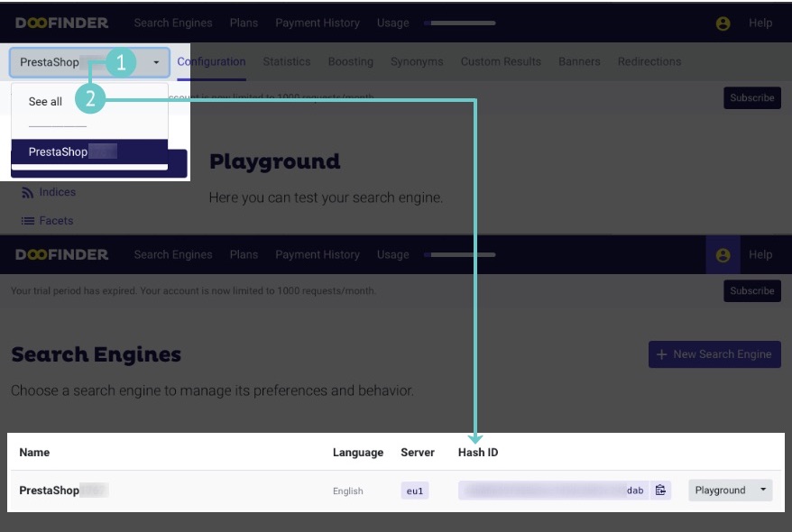This screenshot has height=532, width=792.
Task: Select the highlighted PrestaShop entry in the dropdown list
Action: click(89, 151)
